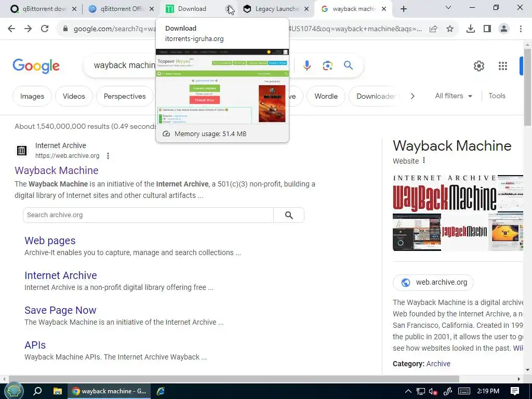Screen dimensions: 532x399
Task: Reload the current page
Action: [x=45, y=29]
